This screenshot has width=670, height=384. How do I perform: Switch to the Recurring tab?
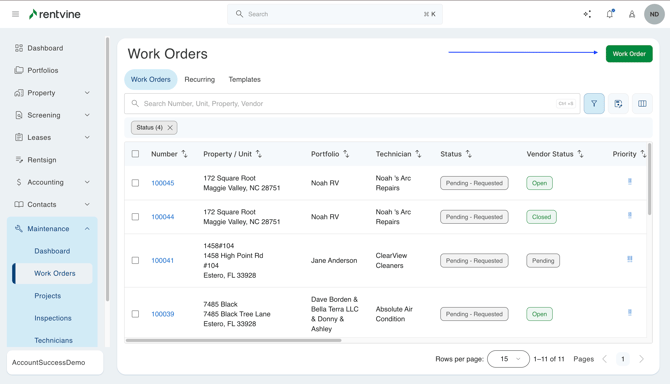(200, 79)
